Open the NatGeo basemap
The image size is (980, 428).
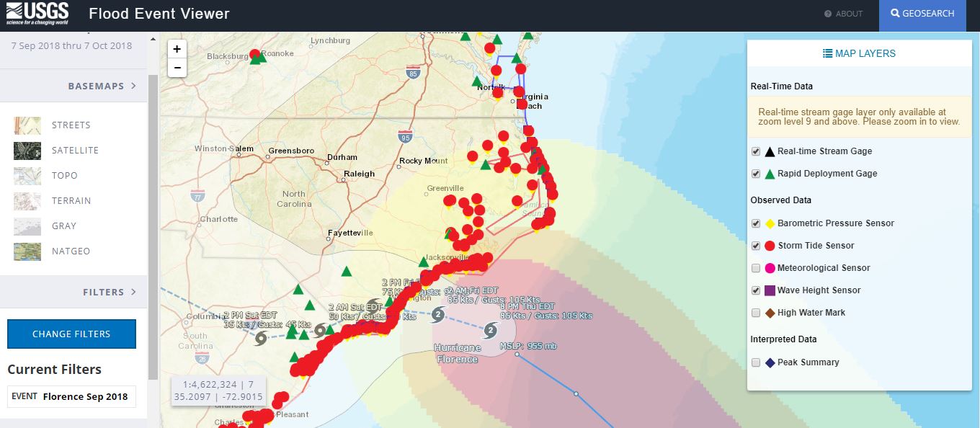tap(27, 251)
